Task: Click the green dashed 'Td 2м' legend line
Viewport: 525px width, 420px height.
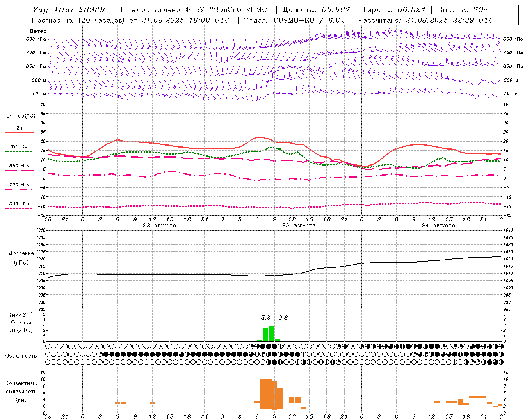Action: coord(18,151)
